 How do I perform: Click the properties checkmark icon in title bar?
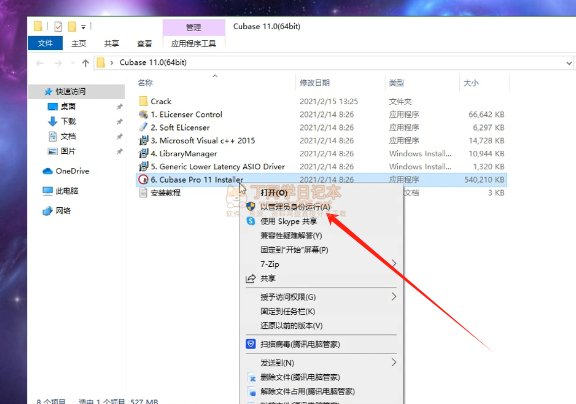point(58,27)
